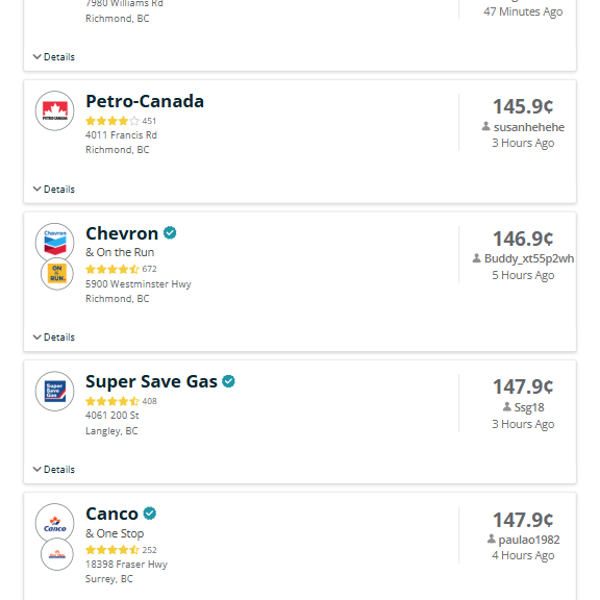Click the On the Run logo
Screen dimensions: 600x600
tap(57, 274)
